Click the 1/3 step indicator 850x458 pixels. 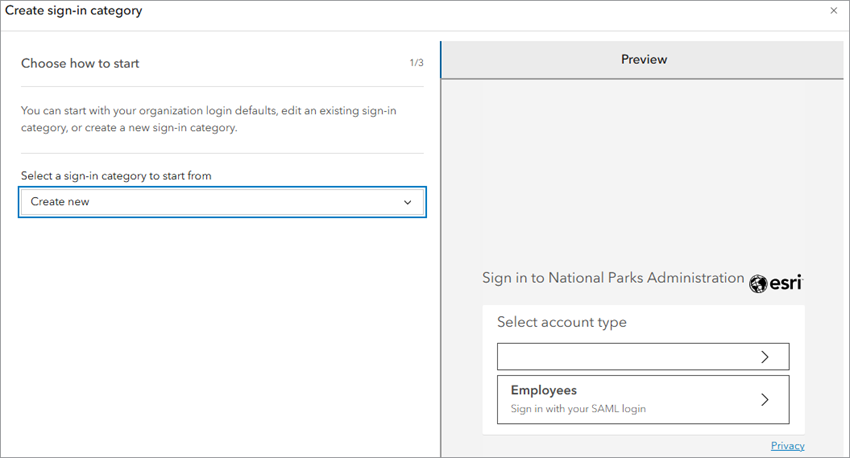pos(416,63)
